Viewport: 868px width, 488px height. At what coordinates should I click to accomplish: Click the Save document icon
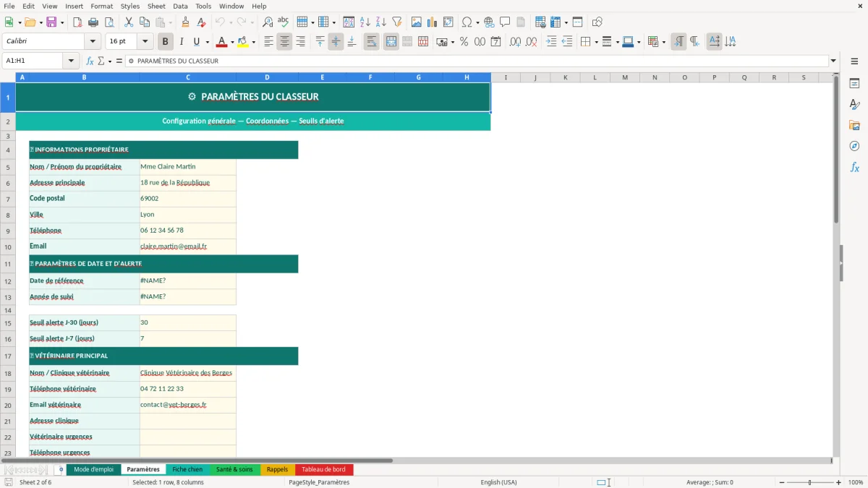click(x=51, y=22)
